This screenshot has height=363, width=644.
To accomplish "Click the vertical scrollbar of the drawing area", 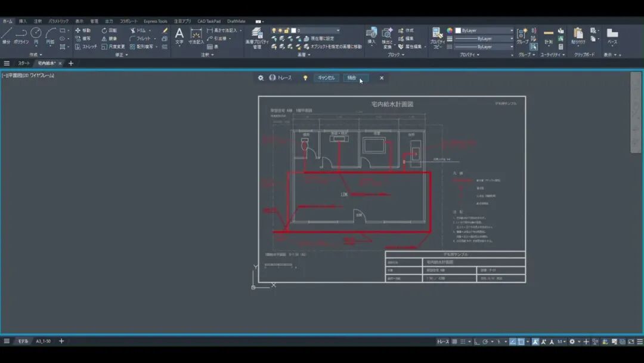I will pos(636,112).
